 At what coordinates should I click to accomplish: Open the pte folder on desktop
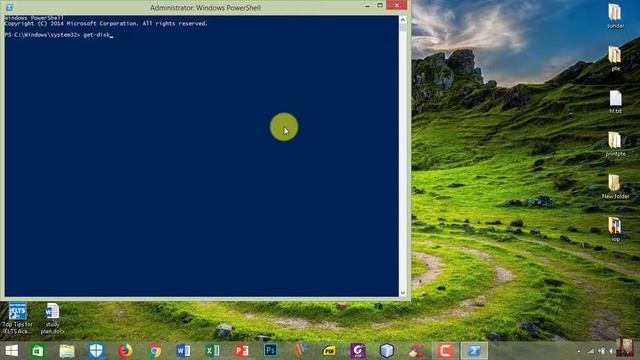click(615, 59)
